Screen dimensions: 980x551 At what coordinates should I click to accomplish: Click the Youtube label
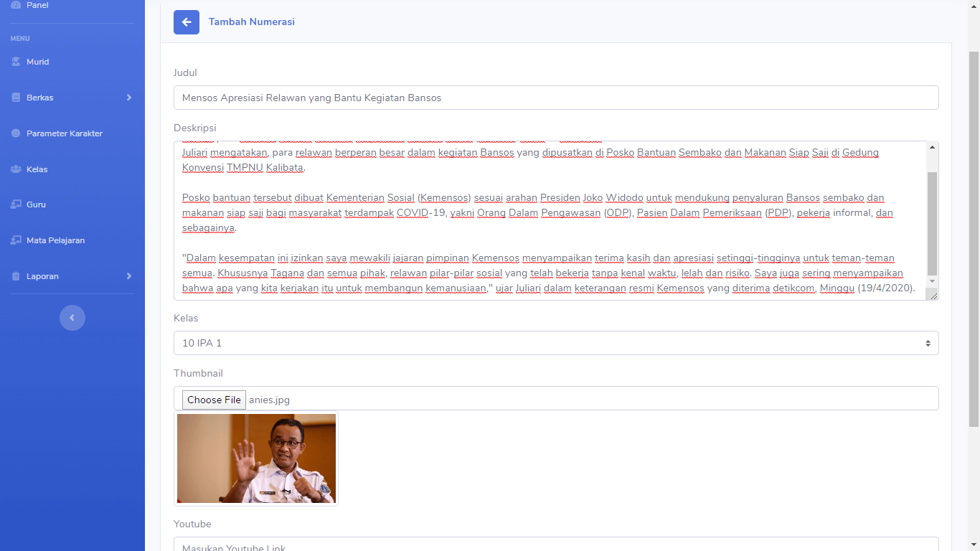coord(192,524)
